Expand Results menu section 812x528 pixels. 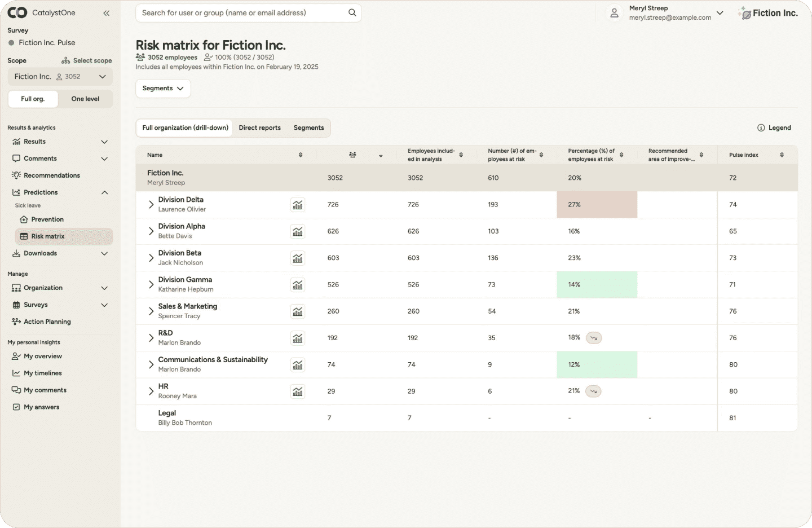pyautogui.click(x=104, y=142)
